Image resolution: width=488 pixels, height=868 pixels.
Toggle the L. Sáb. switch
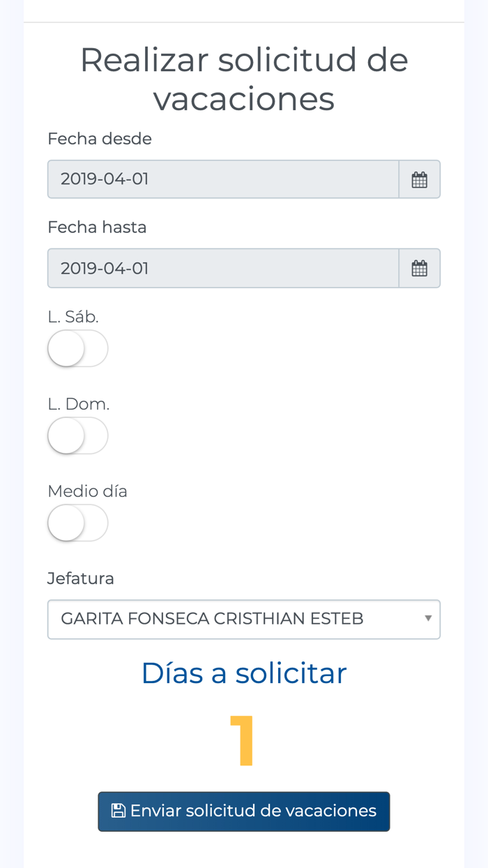coord(77,348)
